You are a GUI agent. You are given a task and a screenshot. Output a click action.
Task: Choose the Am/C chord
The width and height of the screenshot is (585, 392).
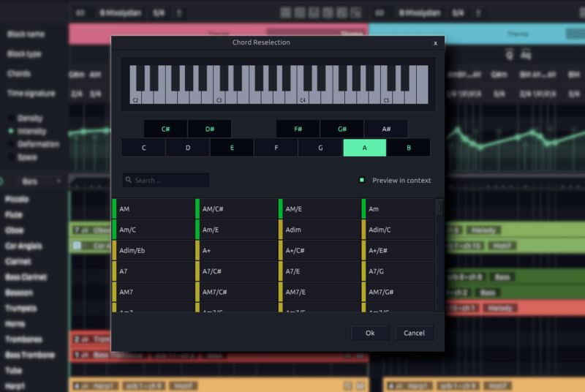154,230
